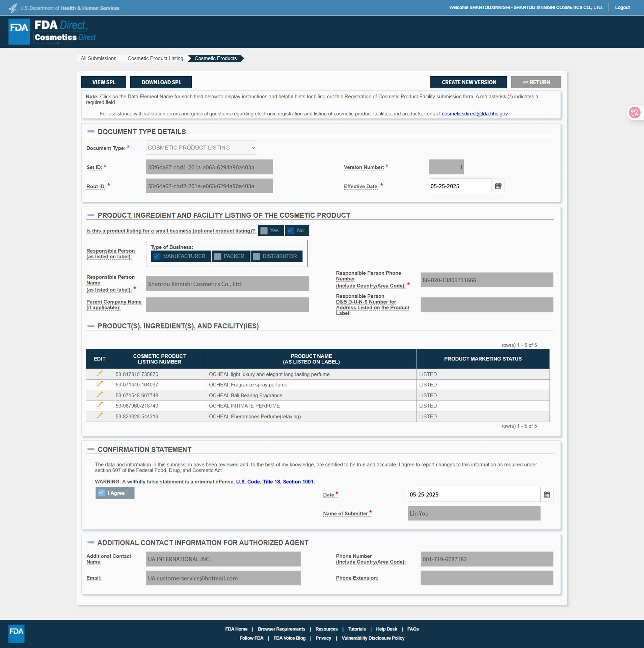Image resolution: width=644 pixels, height=648 pixels.
Task: Check the small business Yes option
Action: (x=271, y=231)
